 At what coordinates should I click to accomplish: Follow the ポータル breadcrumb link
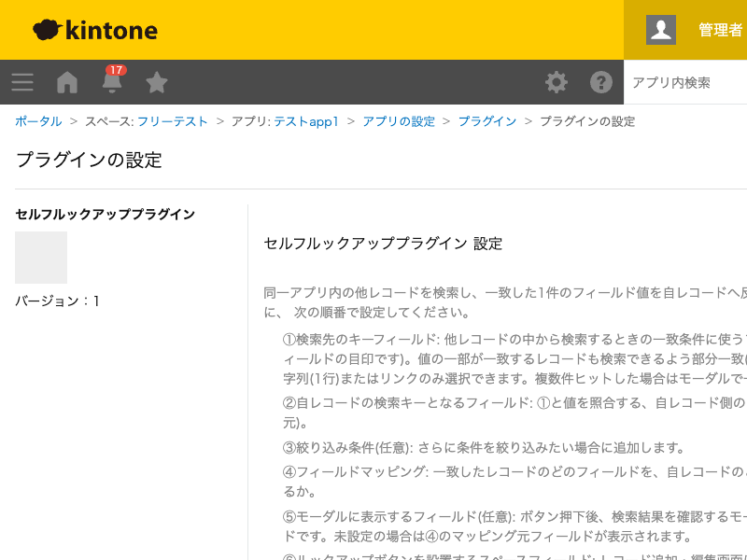point(38,121)
